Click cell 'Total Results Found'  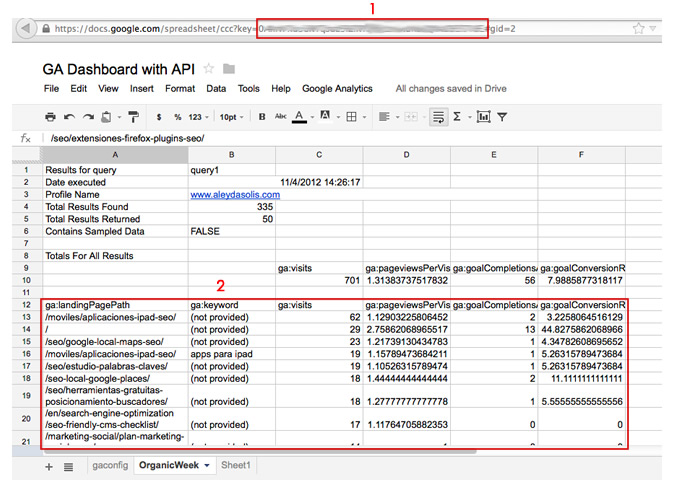(114, 207)
